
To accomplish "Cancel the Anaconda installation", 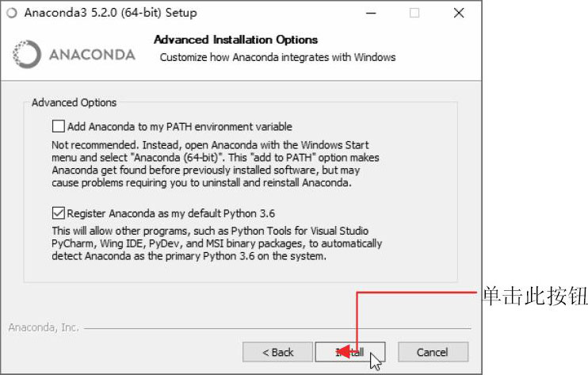I will 433,352.
